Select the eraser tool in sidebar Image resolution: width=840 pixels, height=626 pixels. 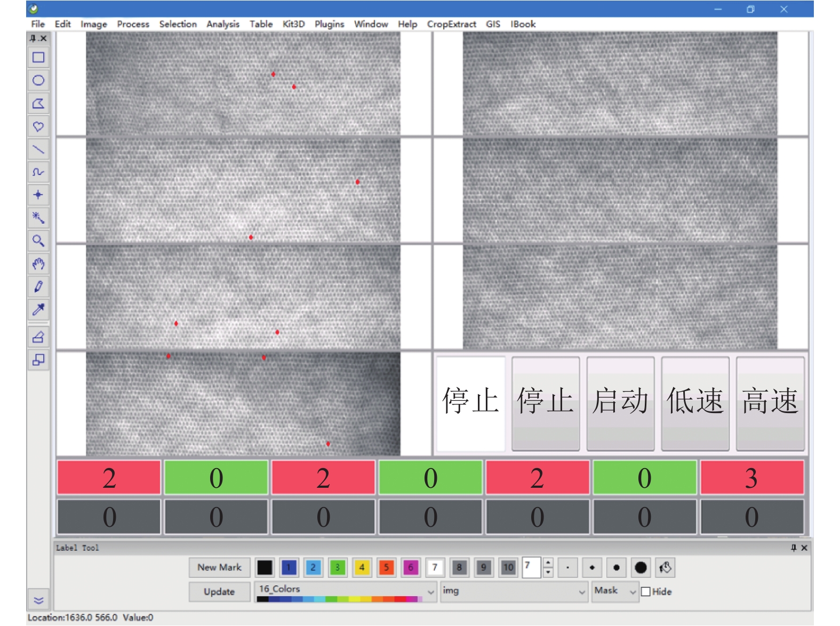pyautogui.click(x=38, y=337)
